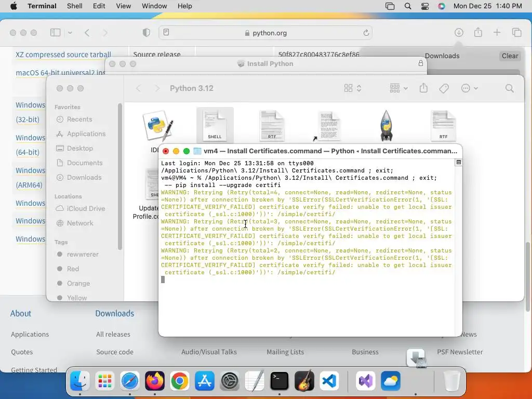532x399 pixels.
Task: Select the Python Launcher rocket icon
Action: pyautogui.click(x=387, y=126)
